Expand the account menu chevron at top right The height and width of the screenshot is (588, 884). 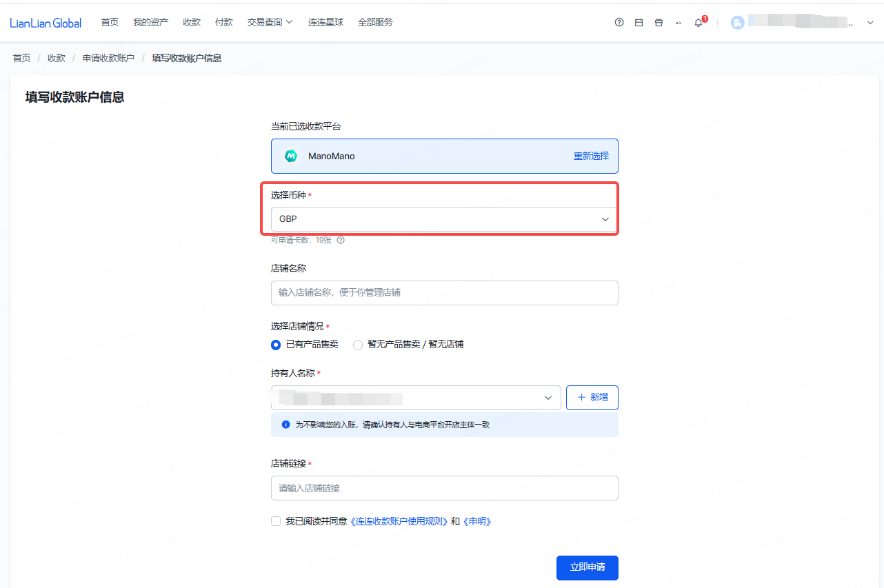point(870,23)
